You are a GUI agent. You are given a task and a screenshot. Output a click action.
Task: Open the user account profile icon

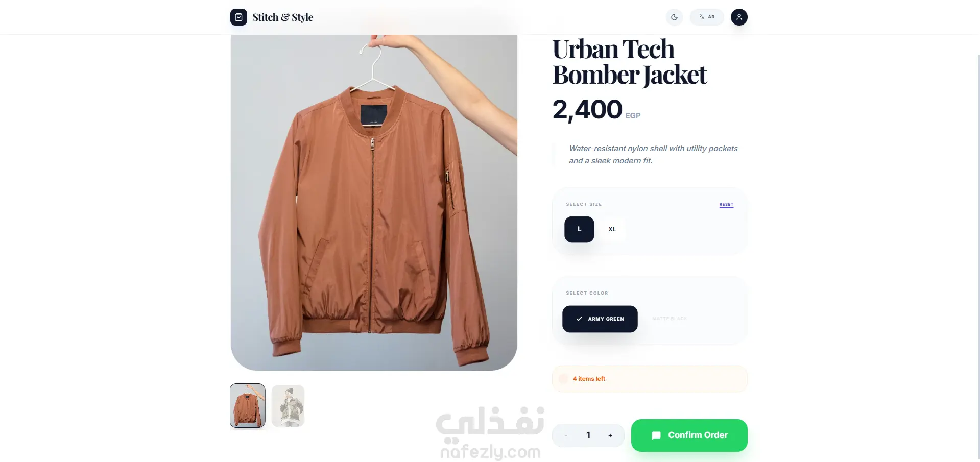pyautogui.click(x=739, y=17)
